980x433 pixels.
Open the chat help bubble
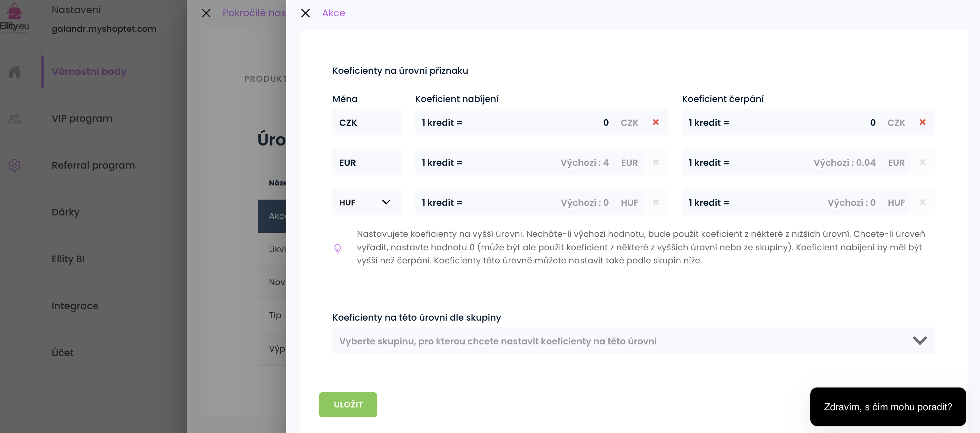(888, 407)
